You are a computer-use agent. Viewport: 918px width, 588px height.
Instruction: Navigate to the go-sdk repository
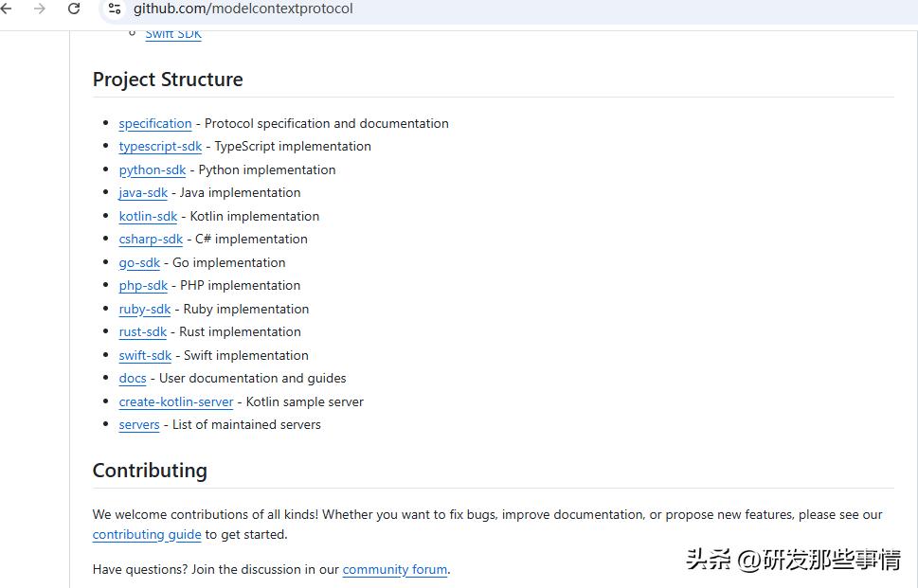coord(139,263)
